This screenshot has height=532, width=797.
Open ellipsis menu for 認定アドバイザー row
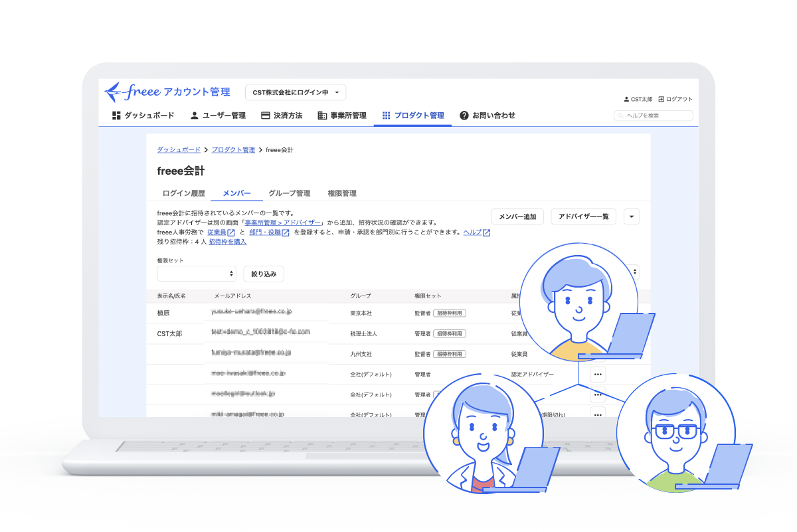click(598, 375)
